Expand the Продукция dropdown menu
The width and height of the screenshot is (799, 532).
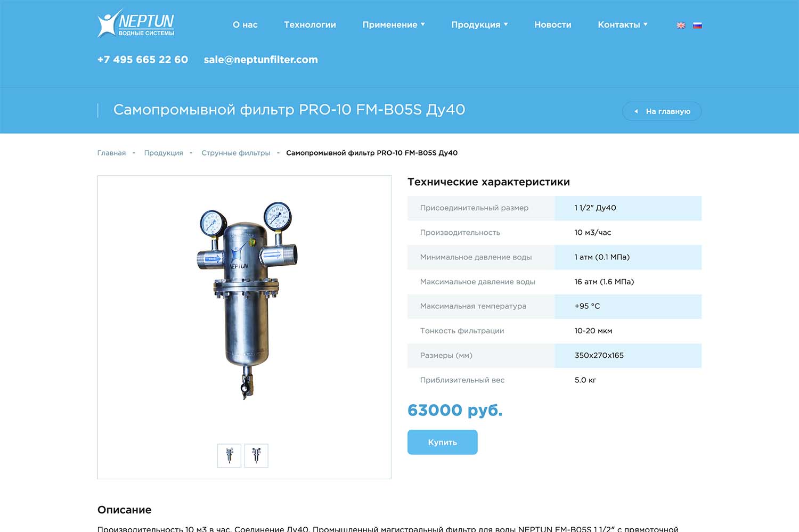pos(479,24)
